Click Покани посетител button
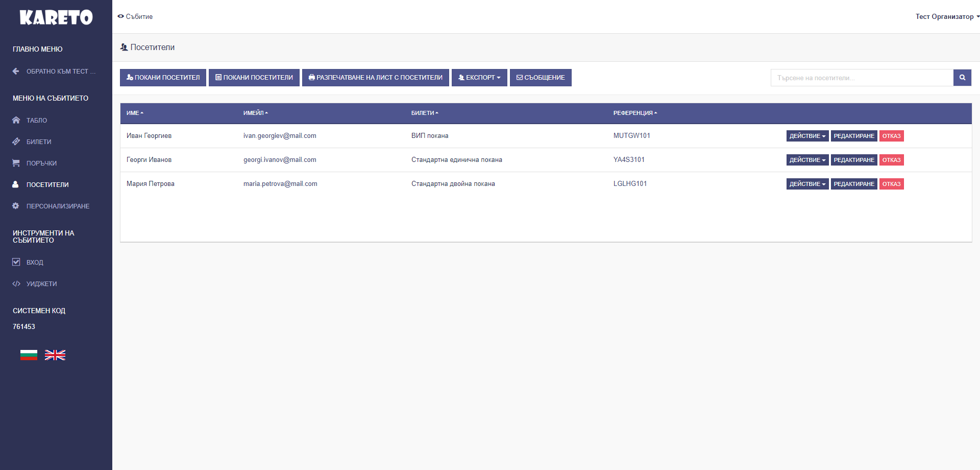The height and width of the screenshot is (470, 980). pos(163,78)
